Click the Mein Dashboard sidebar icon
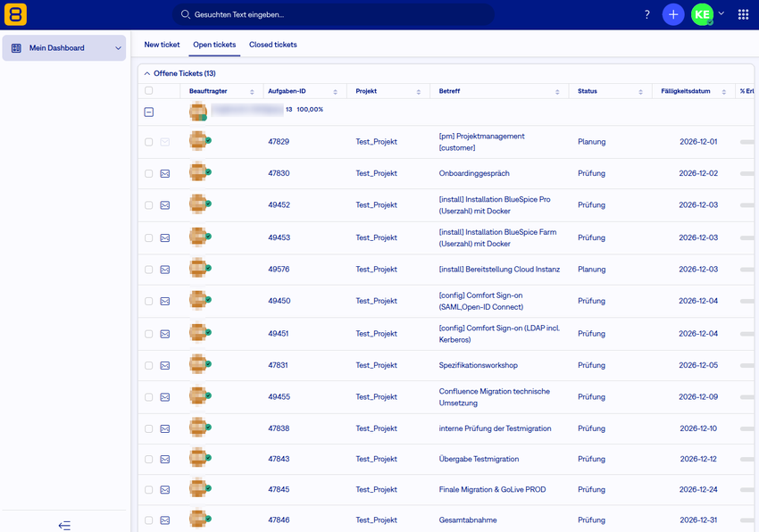This screenshot has width=759, height=532. 16,48
